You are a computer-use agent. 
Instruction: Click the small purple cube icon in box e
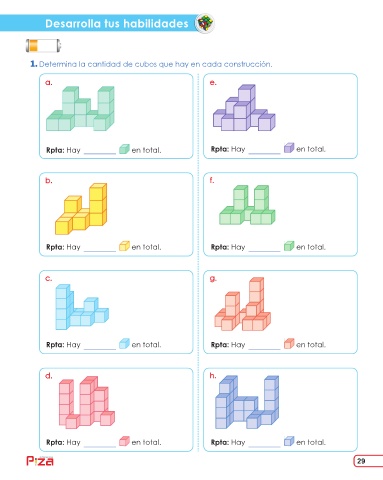point(289,148)
